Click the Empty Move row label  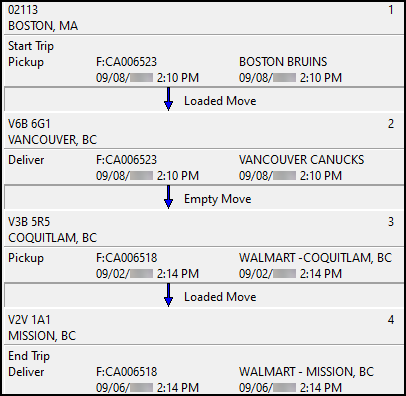click(218, 199)
